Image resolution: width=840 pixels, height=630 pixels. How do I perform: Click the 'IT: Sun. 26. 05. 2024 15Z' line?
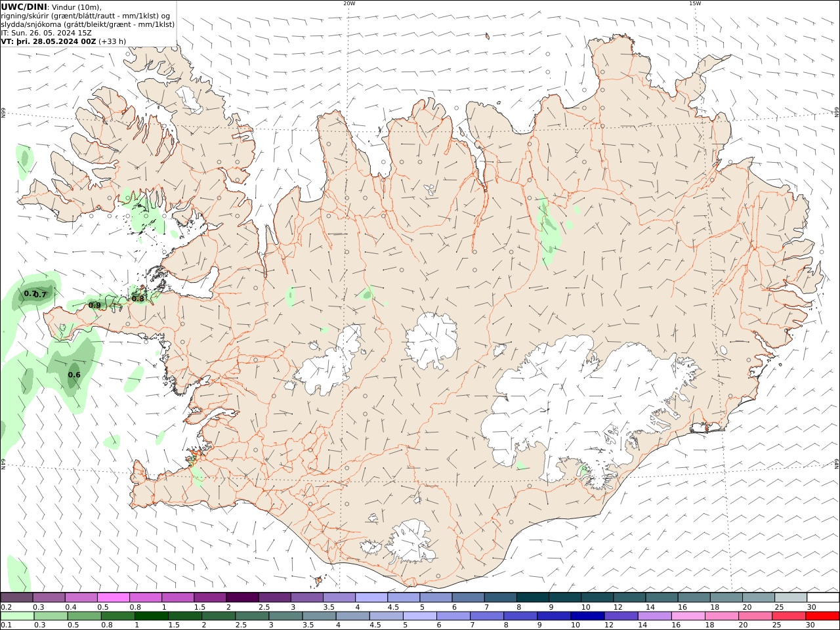click(x=46, y=33)
